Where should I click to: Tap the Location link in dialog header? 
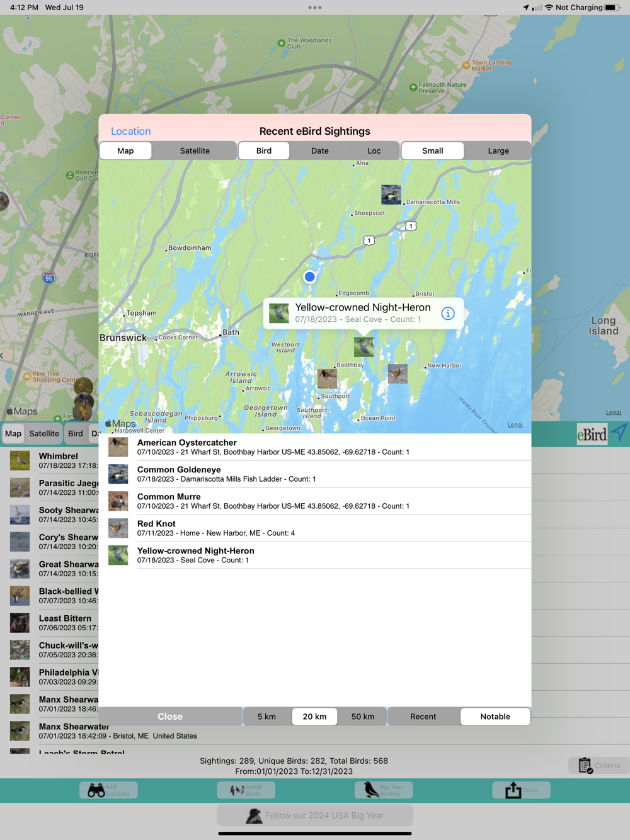tap(131, 131)
